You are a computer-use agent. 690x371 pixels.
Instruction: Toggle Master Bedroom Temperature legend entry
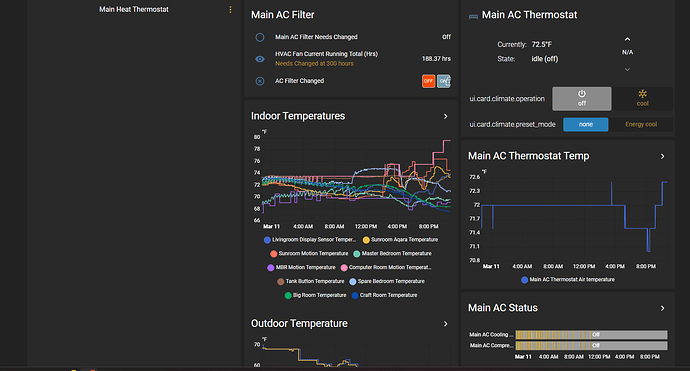tap(392, 253)
